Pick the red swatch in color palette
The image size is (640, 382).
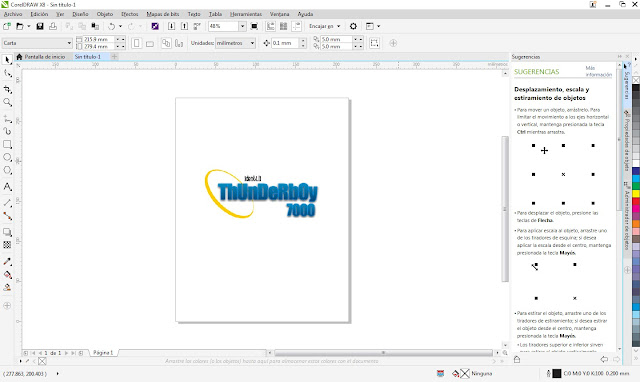pos(636,201)
